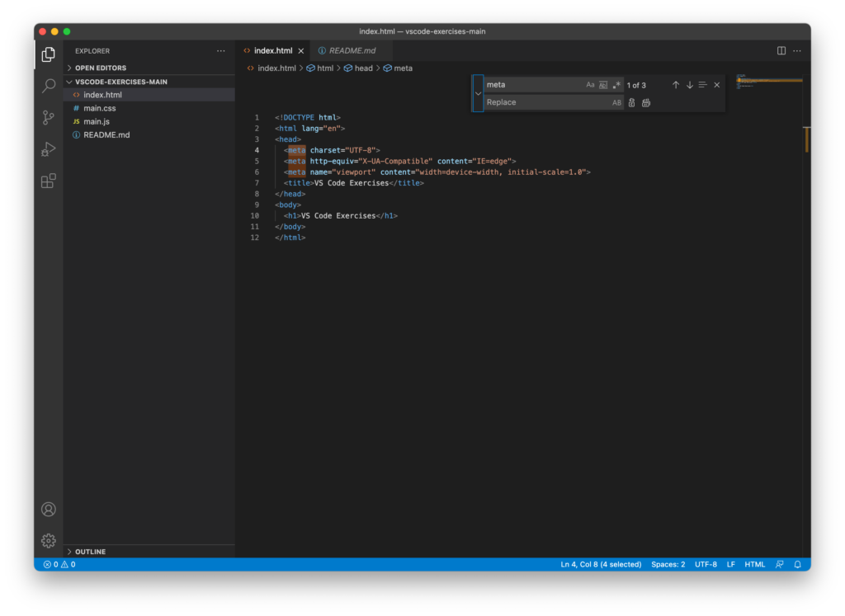
Task: Click the title text on line 7
Action: coord(352,183)
